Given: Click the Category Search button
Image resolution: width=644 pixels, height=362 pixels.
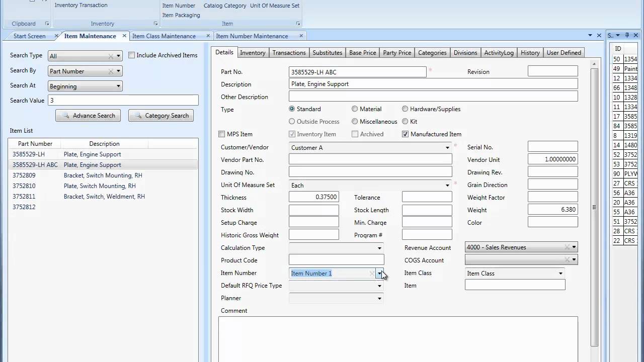Looking at the screenshot, I should (161, 116).
